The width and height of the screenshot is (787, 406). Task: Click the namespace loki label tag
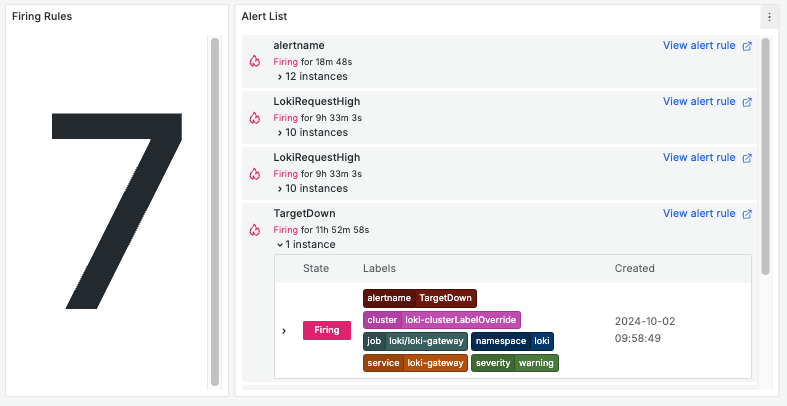click(512, 341)
